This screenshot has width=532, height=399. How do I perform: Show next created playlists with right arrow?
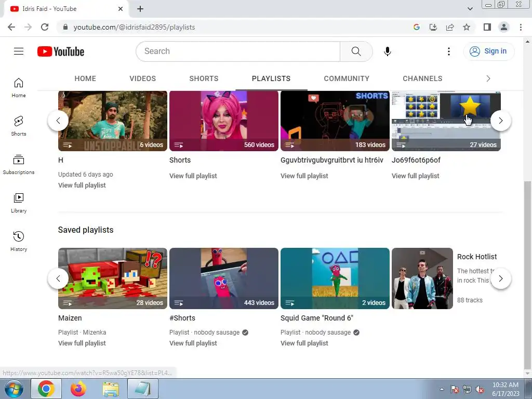click(500, 121)
